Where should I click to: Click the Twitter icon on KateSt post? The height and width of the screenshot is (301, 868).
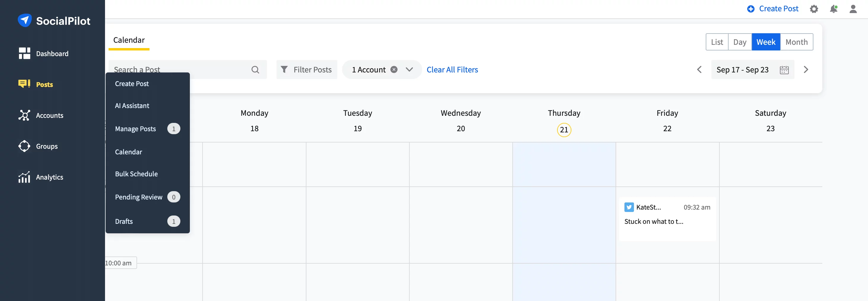click(629, 207)
